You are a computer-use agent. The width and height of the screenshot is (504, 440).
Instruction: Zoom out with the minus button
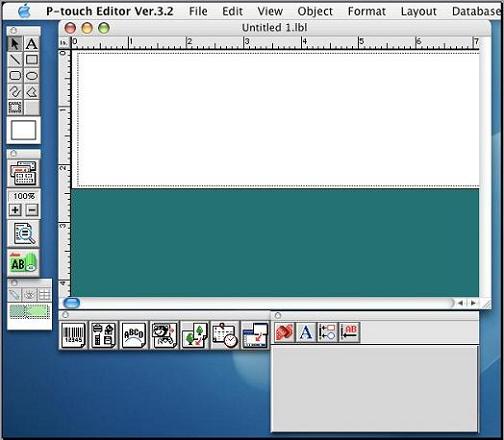coord(32,210)
